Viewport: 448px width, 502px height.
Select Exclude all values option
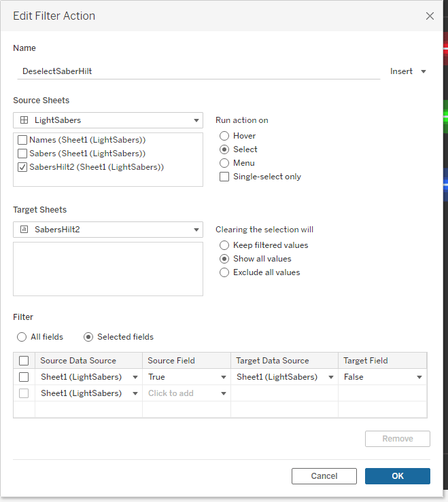point(224,272)
